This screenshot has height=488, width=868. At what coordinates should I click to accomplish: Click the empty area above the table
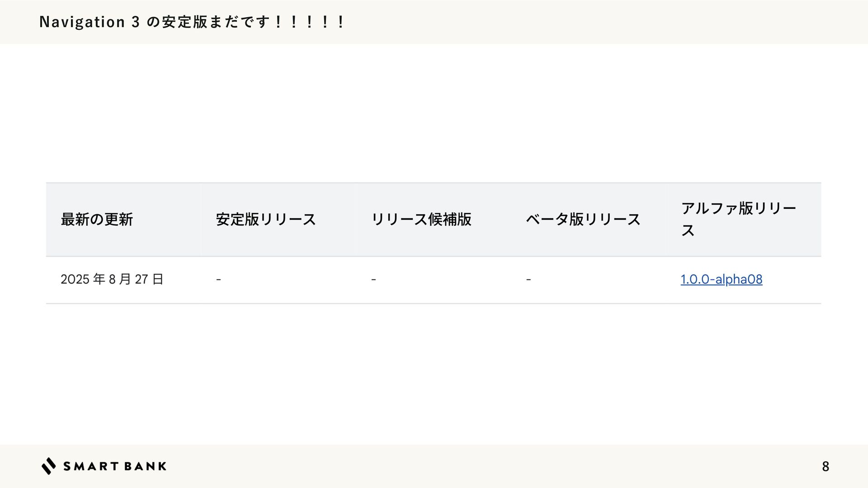point(434,113)
